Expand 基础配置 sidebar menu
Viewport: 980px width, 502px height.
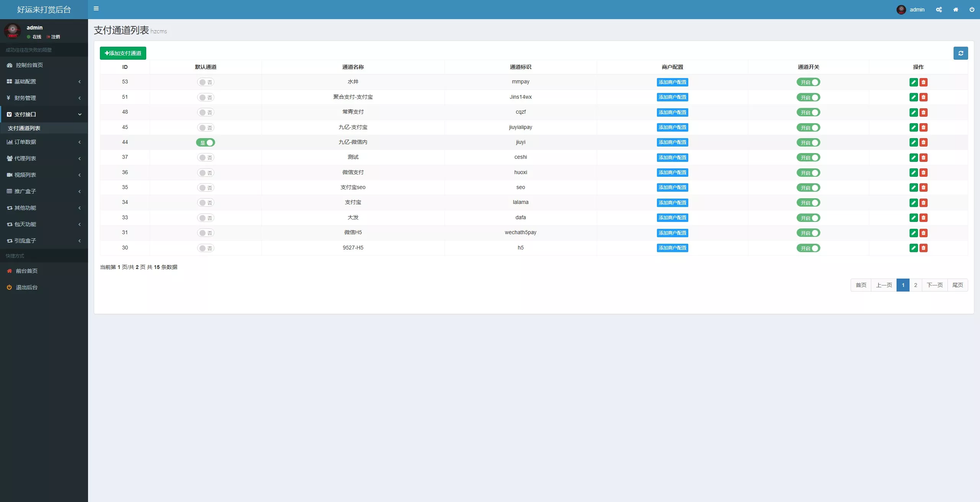(x=44, y=81)
